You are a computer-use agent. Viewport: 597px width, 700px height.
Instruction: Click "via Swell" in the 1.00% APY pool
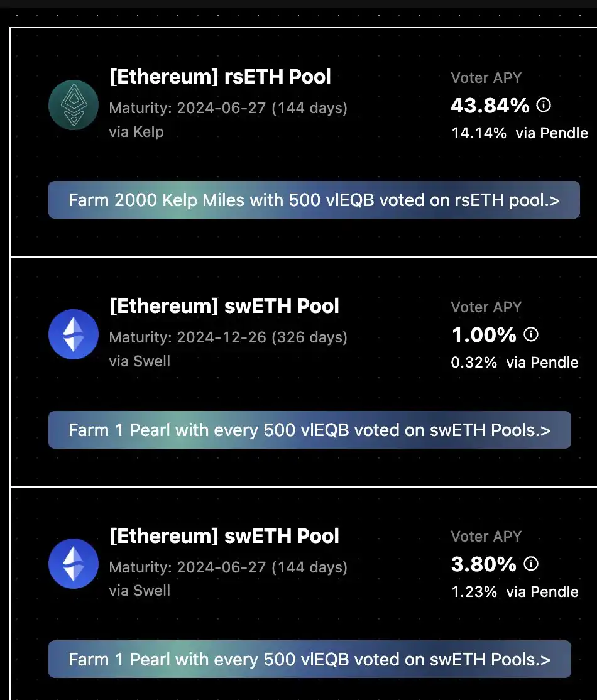pos(140,361)
